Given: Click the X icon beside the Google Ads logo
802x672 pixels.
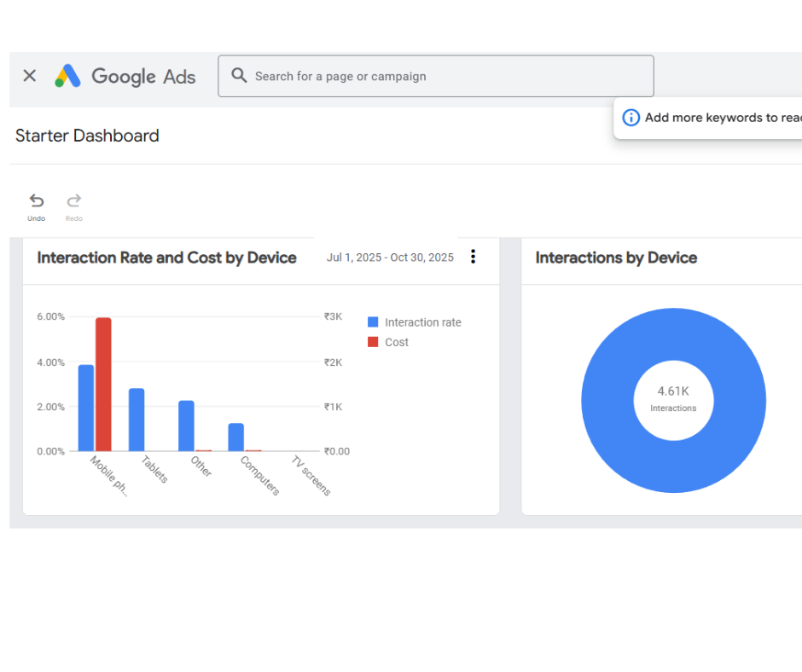Looking at the screenshot, I should tap(29, 76).
